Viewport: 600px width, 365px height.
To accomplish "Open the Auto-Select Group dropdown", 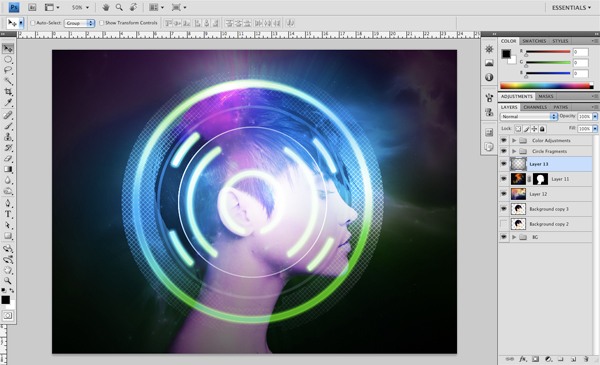I will pyautogui.click(x=79, y=23).
